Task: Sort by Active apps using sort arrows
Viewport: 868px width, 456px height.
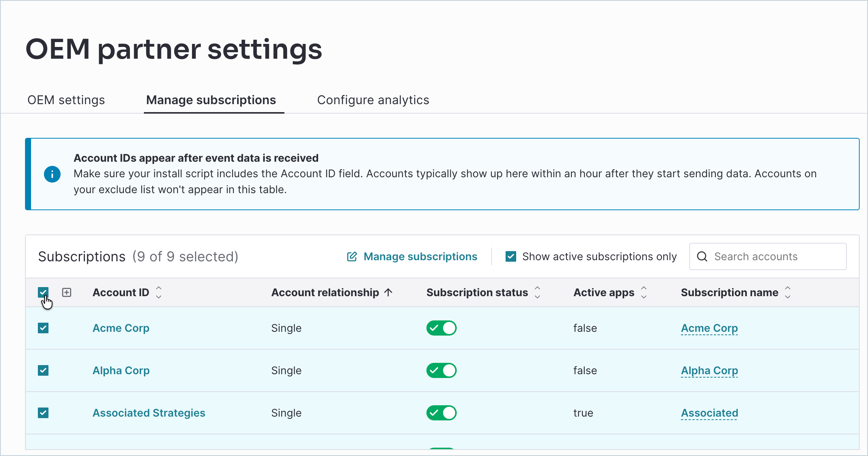Action: pos(644,292)
